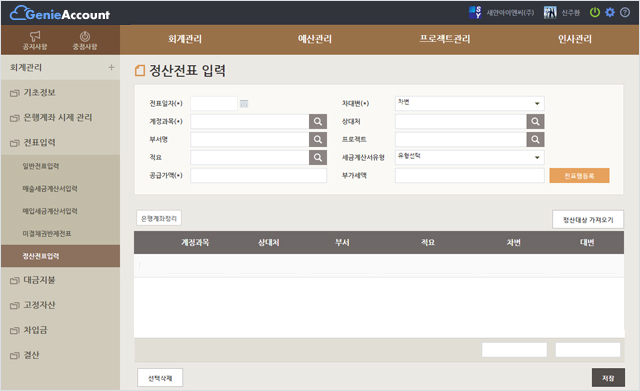Expand the 결산 folder
Screen dimensions: 640x391
pyautogui.click(x=24, y=355)
